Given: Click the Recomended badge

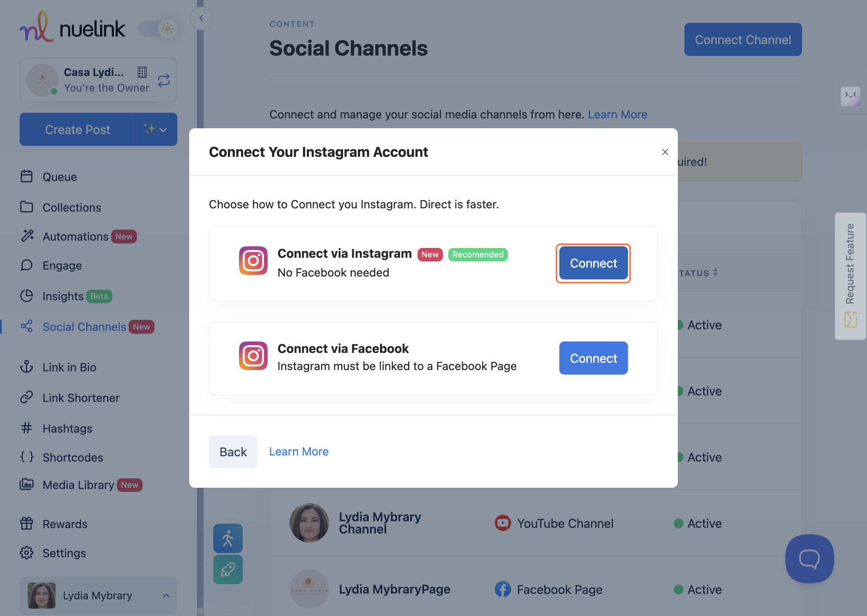Looking at the screenshot, I should click(478, 254).
